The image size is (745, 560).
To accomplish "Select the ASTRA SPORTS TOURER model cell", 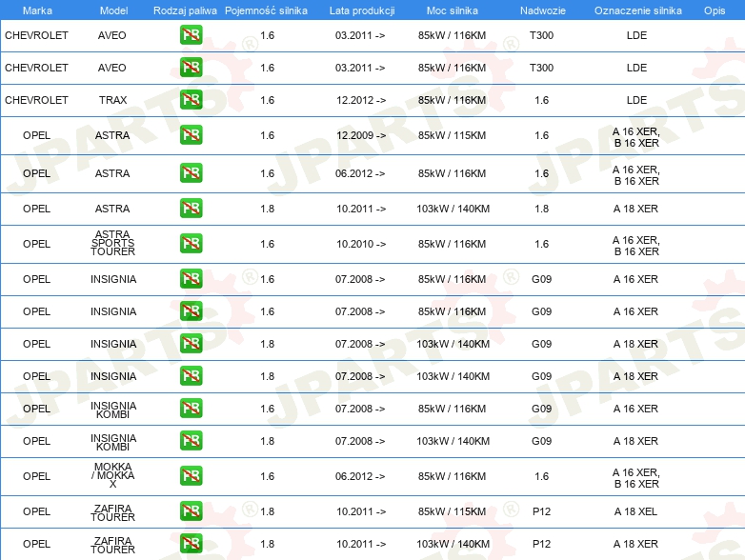I will (x=112, y=243).
